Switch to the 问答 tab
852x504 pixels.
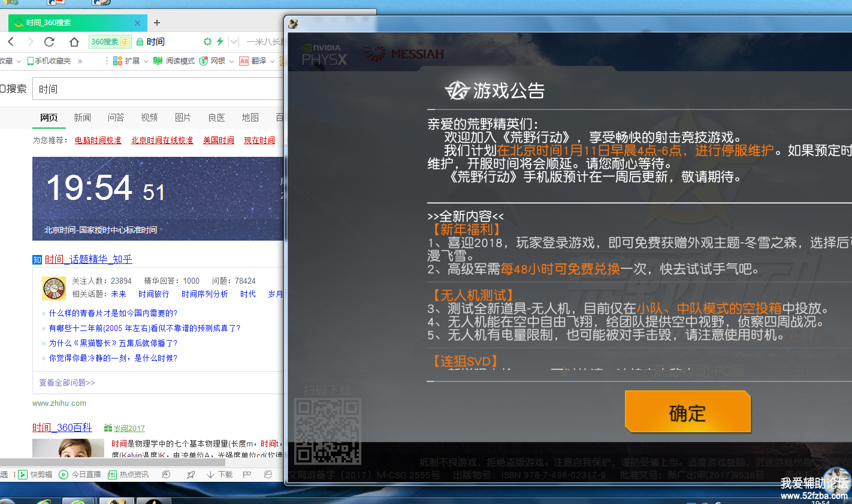point(116,117)
